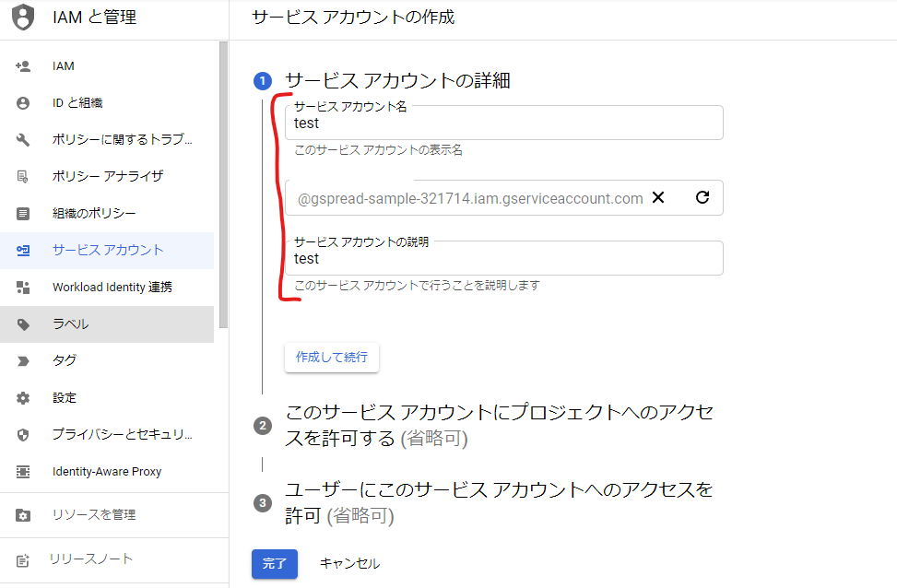
Task: Expand step 2 project access section
Action: tap(498, 425)
